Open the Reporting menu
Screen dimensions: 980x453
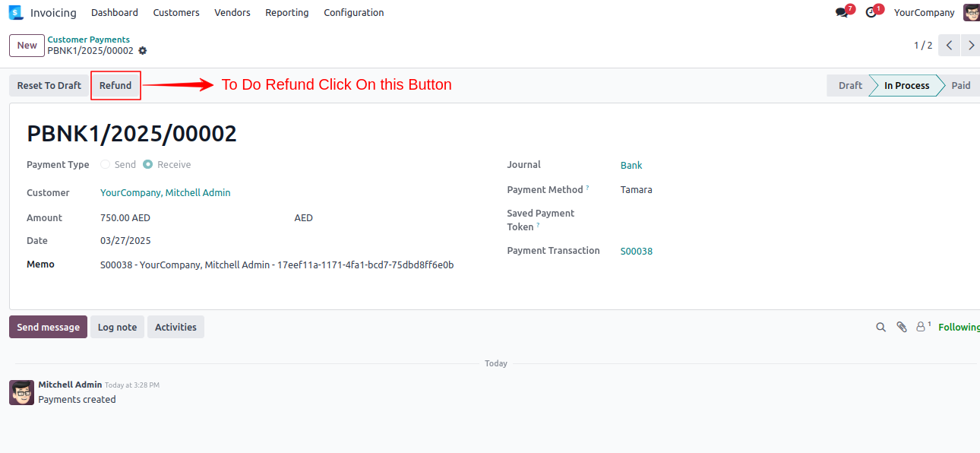point(287,12)
